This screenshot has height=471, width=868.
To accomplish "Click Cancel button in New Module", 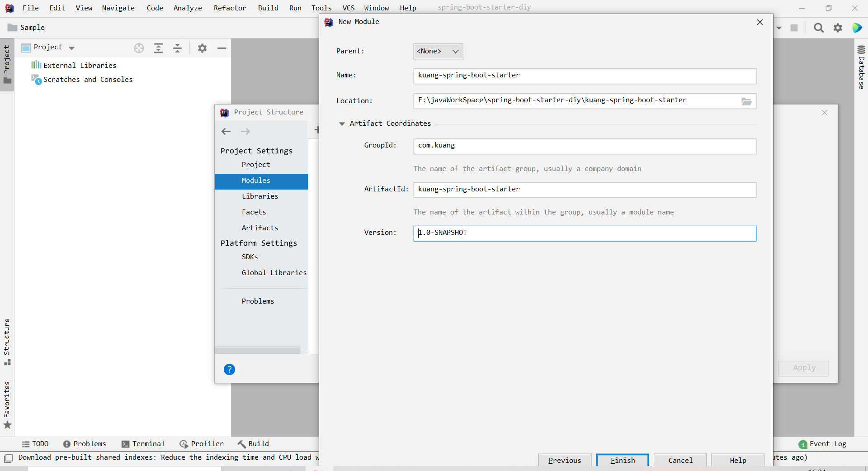I will 680,460.
